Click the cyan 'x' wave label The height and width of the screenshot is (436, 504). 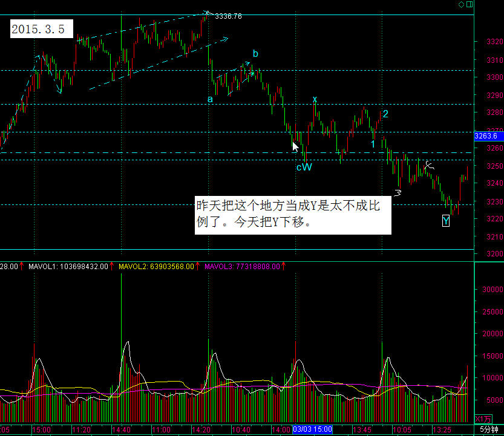315,99
